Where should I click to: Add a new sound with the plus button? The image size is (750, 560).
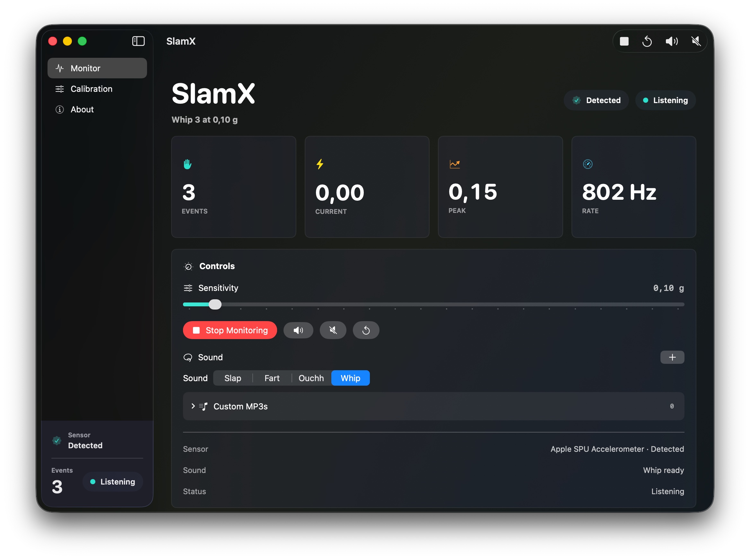point(672,357)
